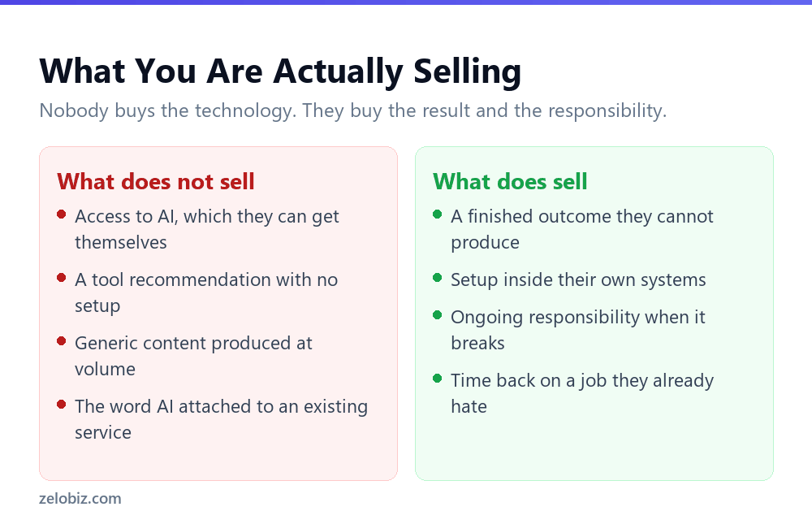Click 'A finished outcome they cannot produce' text
Screen dimensions: 812x524
[582, 229]
